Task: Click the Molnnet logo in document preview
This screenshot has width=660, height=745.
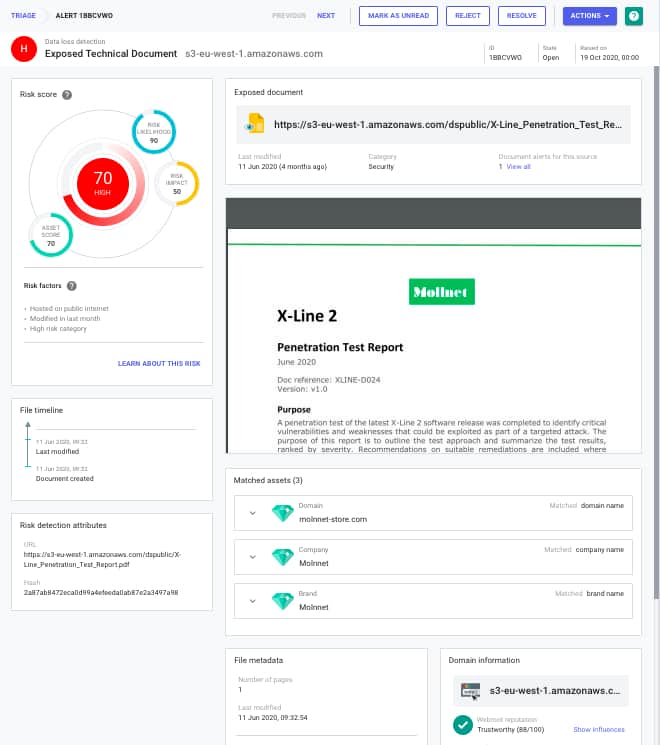Action: [x=441, y=292]
